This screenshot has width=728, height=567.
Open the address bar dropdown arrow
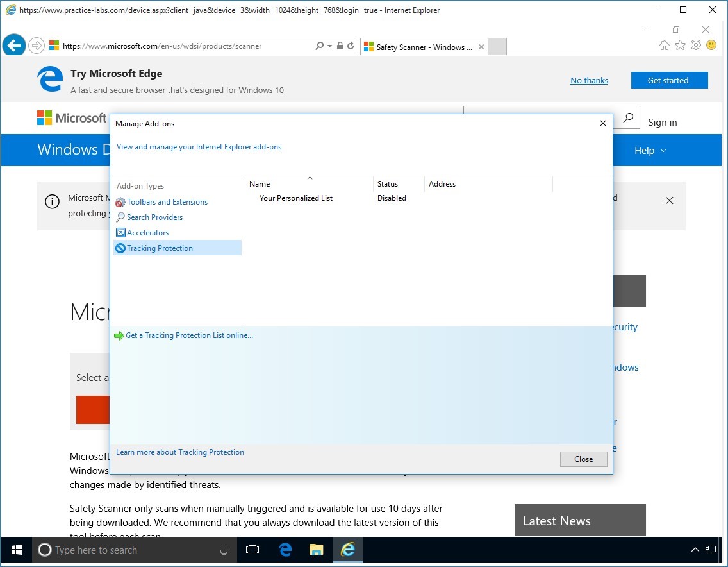coord(329,46)
